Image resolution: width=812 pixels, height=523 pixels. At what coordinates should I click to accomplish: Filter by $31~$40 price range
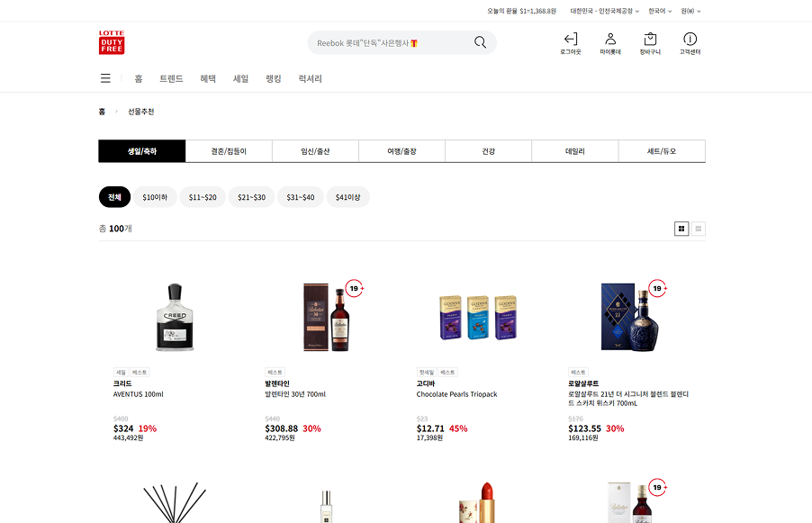[301, 197]
